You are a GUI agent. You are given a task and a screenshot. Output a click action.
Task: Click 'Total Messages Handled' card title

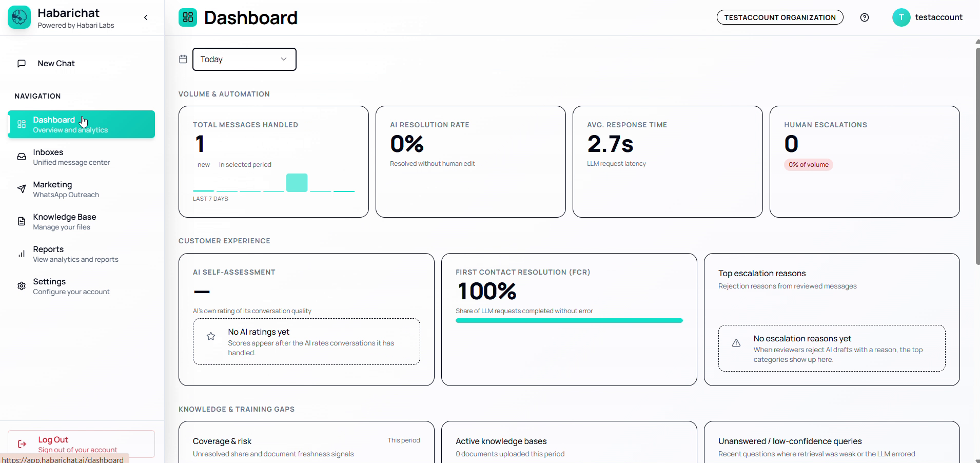tap(245, 125)
